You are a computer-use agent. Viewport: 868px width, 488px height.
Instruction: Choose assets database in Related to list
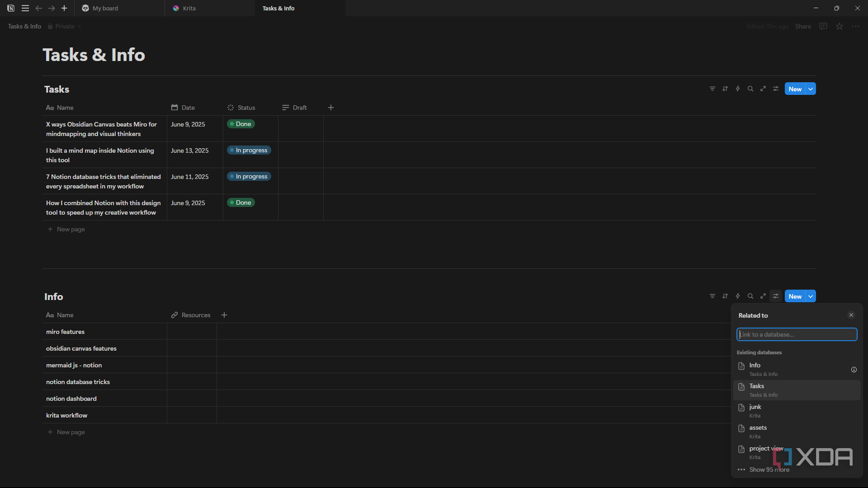coord(797,432)
